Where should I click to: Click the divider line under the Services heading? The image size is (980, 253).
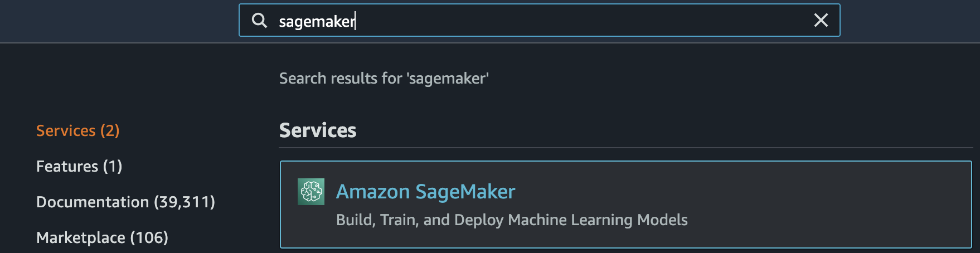click(x=625, y=148)
